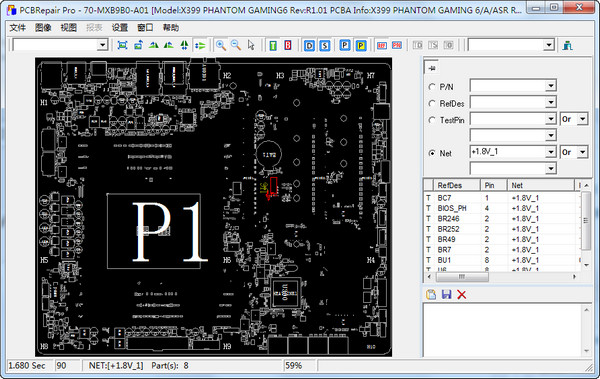The height and width of the screenshot is (379, 600).
Task: Click the vertical mirror icon with green arrows
Action: [x=184, y=45]
